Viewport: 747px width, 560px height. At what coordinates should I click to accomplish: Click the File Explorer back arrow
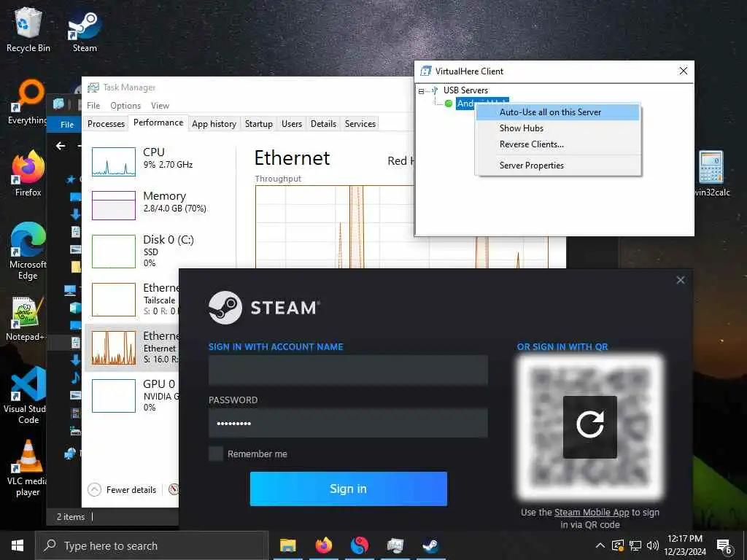61,146
